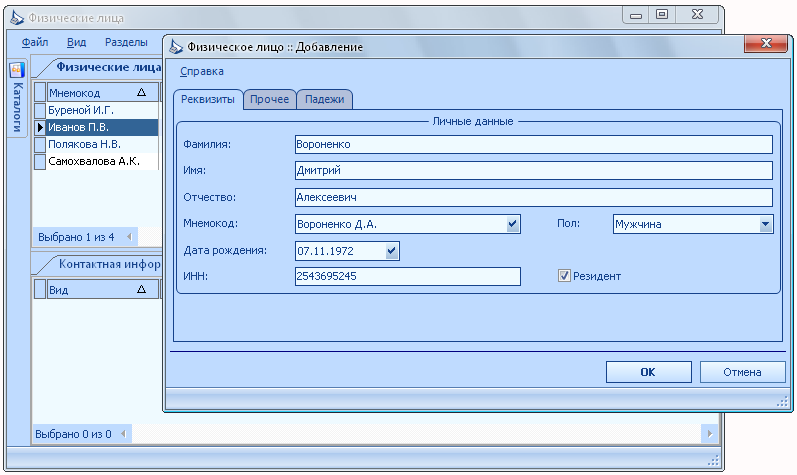Open the Файл menu in main window
This screenshot has width=797, height=475.
pyautogui.click(x=35, y=42)
